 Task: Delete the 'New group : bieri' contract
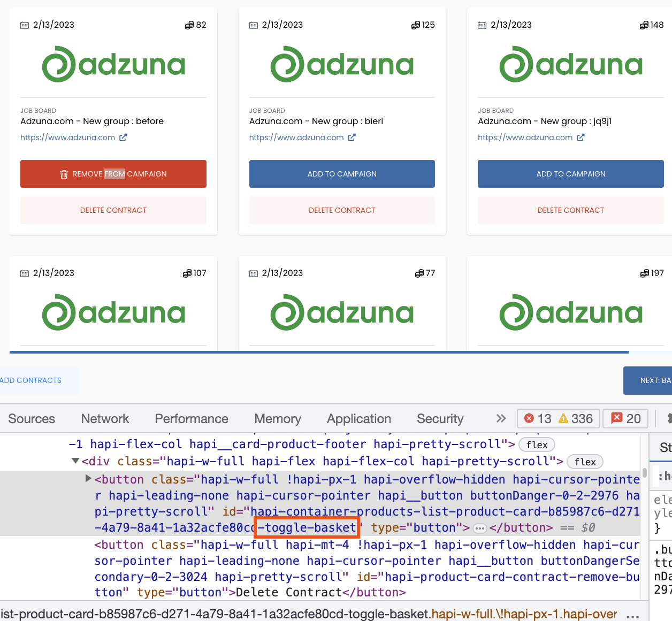tap(342, 210)
